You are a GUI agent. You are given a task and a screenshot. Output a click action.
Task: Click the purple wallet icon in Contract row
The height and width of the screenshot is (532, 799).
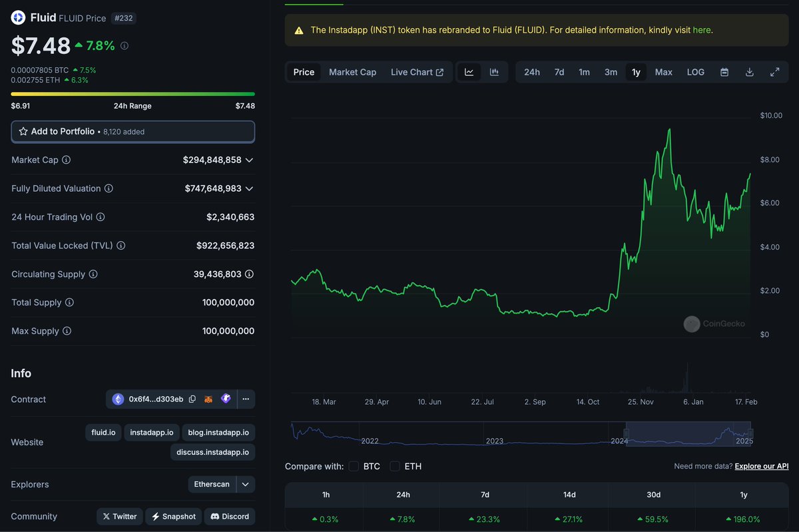pyautogui.click(x=226, y=399)
